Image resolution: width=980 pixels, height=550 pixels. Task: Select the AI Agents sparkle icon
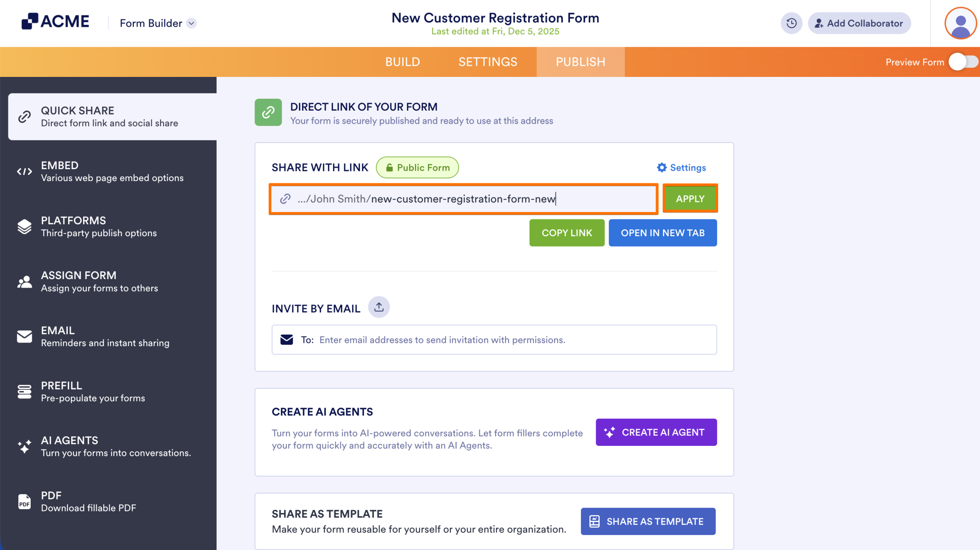tap(24, 446)
